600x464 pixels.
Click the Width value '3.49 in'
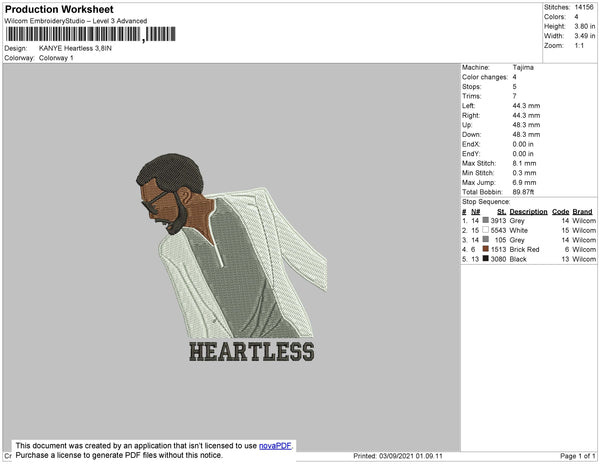tap(585, 36)
